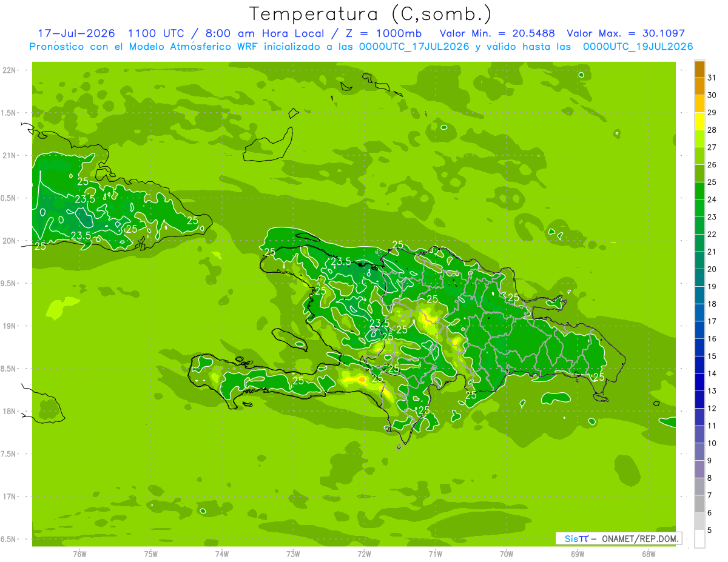Click the legend value "12"
728x562 pixels.
click(712, 408)
